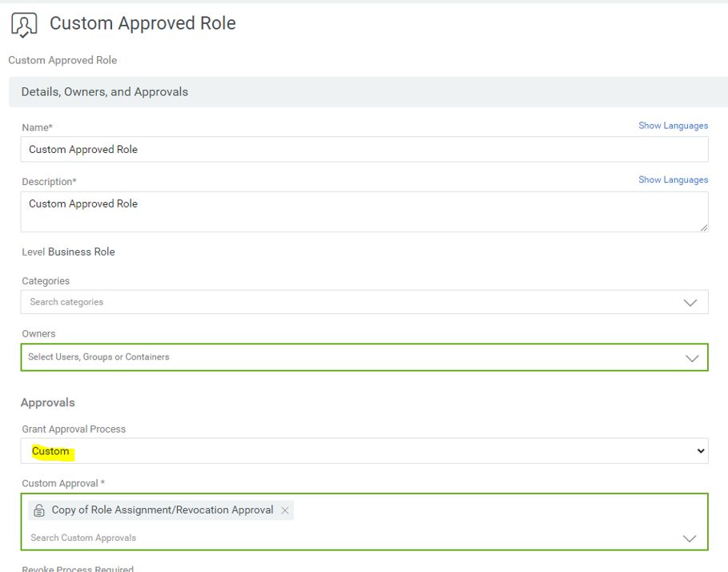The image size is (728, 572).
Task: Expand the Owners dropdown chevron
Action: coord(692,358)
